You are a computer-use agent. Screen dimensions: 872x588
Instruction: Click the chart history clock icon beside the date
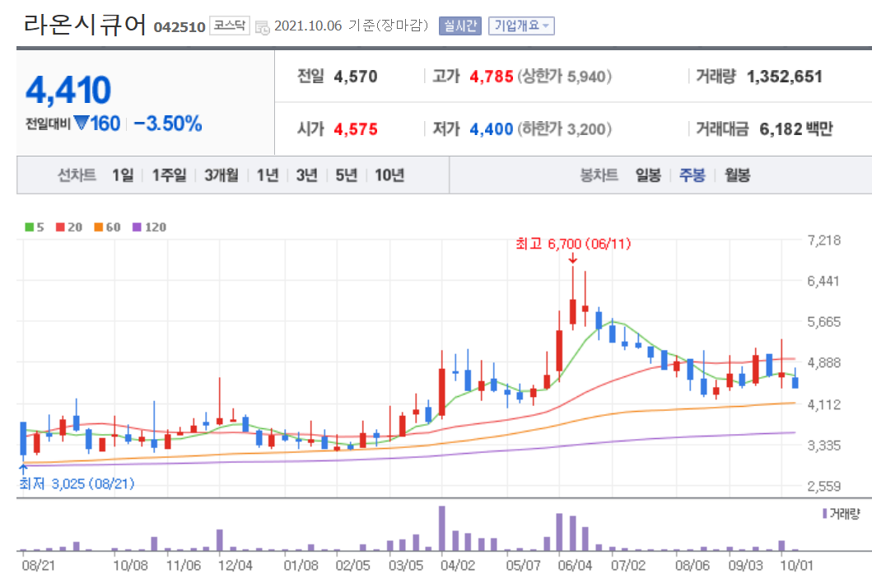click(x=262, y=26)
